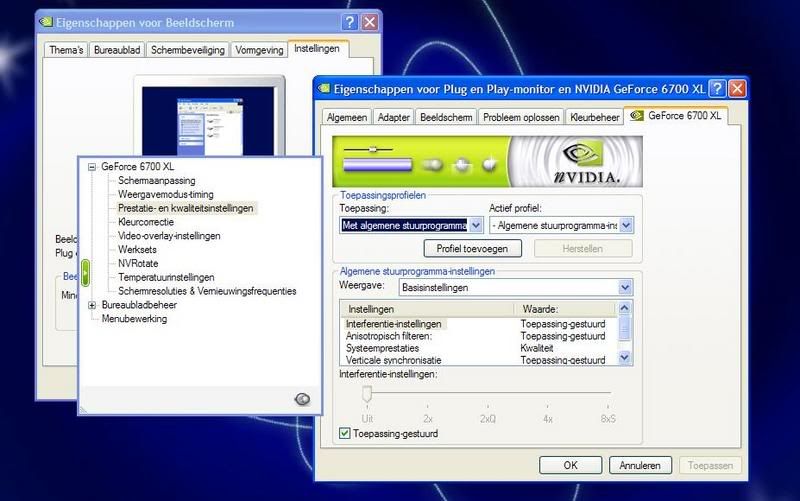Expand the Bureaubladbeheer tree node
The width and height of the screenshot is (800, 501).
[92, 305]
